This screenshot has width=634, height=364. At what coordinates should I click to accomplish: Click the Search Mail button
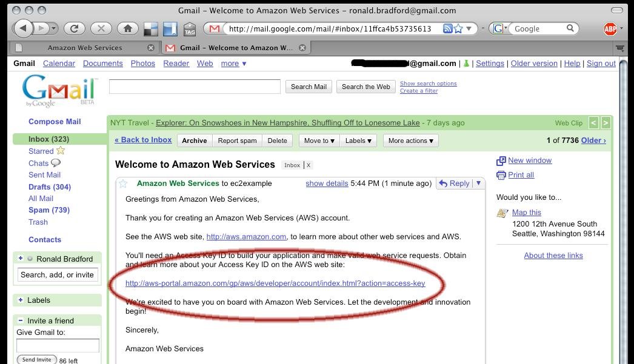pyautogui.click(x=309, y=87)
